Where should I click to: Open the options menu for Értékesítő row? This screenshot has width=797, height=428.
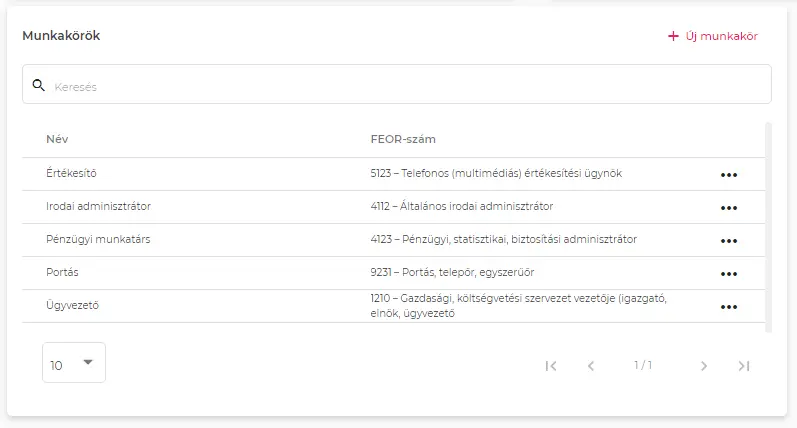coord(728,174)
